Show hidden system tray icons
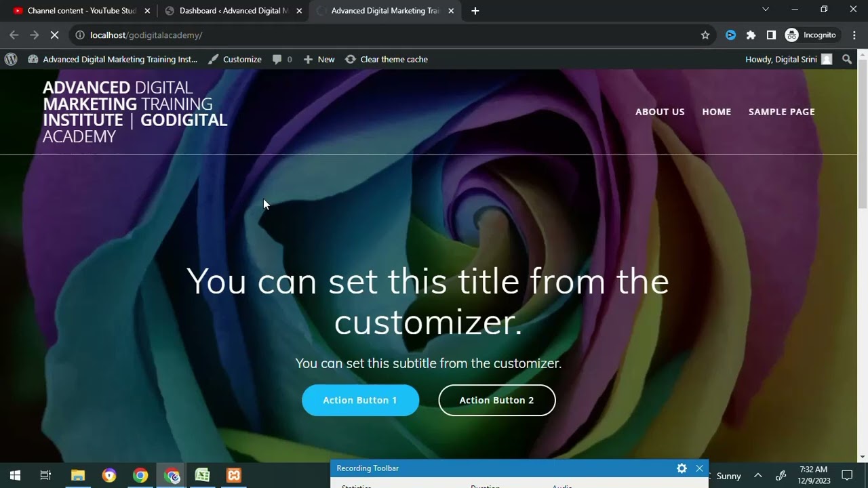The width and height of the screenshot is (868, 488). (758, 476)
